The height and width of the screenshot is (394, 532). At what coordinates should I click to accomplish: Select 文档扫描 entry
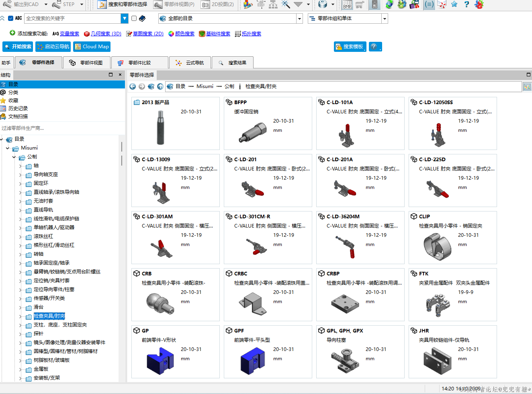(18, 117)
